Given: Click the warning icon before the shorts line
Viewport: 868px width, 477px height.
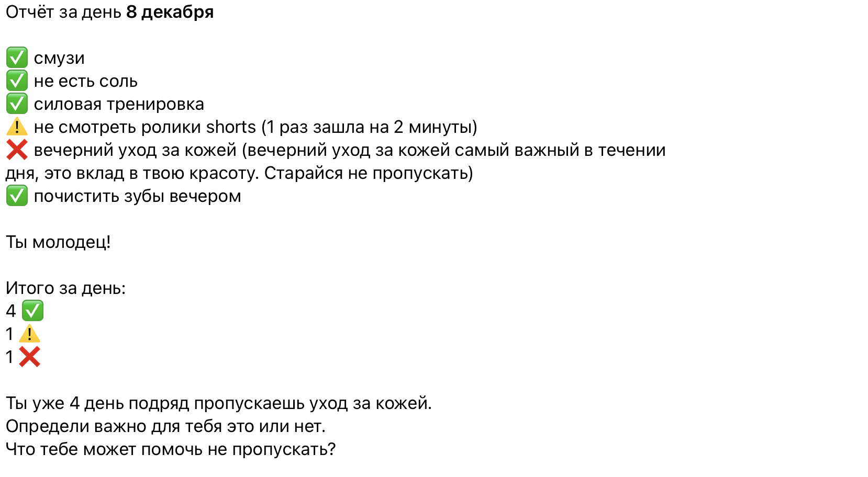Looking at the screenshot, I should [17, 127].
